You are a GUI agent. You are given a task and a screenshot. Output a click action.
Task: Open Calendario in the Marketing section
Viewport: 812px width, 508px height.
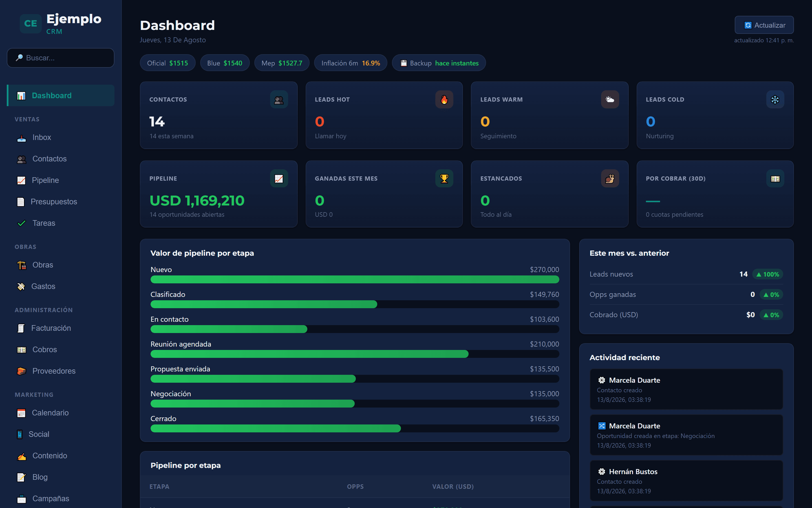[x=61, y=413]
